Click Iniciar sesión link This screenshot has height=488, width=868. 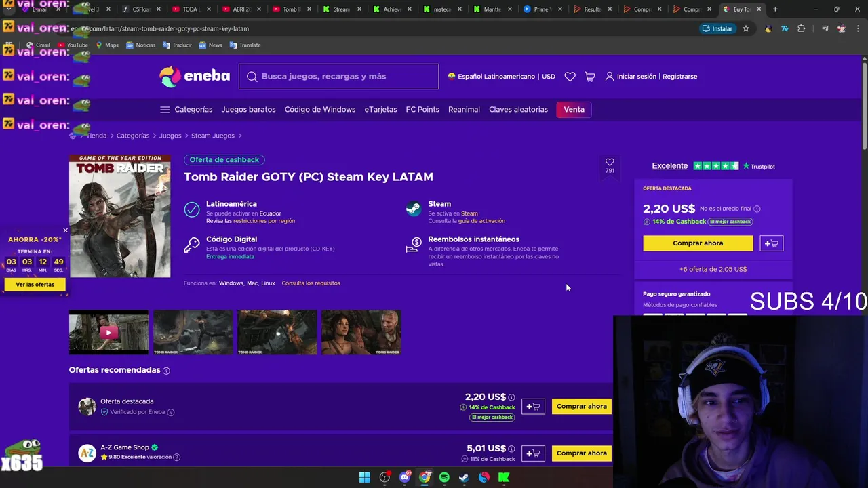pos(630,77)
